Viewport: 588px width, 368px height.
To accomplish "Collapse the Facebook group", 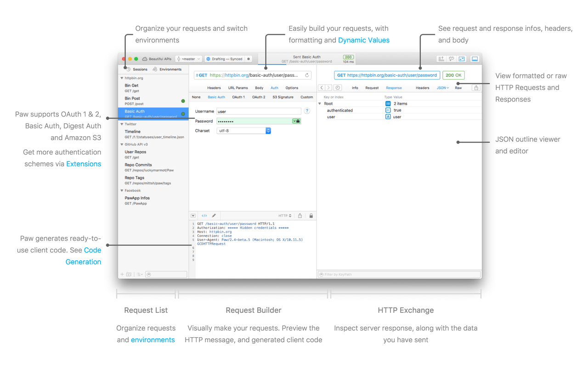I will point(122,190).
